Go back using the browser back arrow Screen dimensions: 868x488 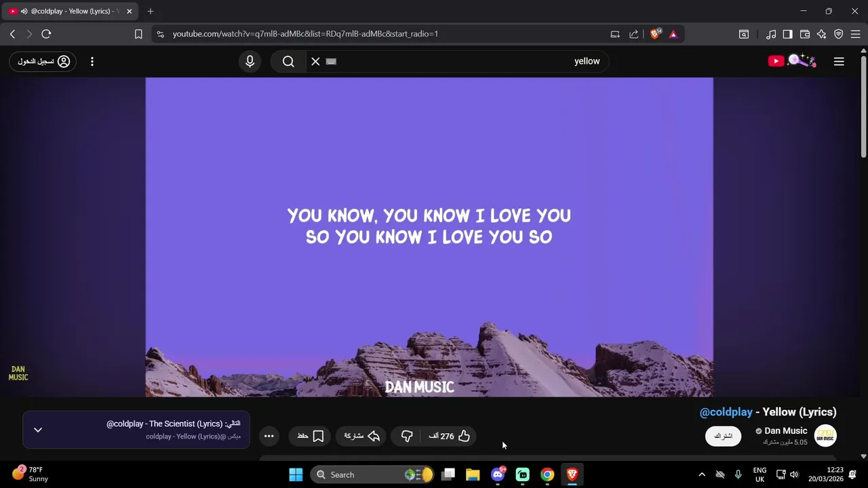12,34
